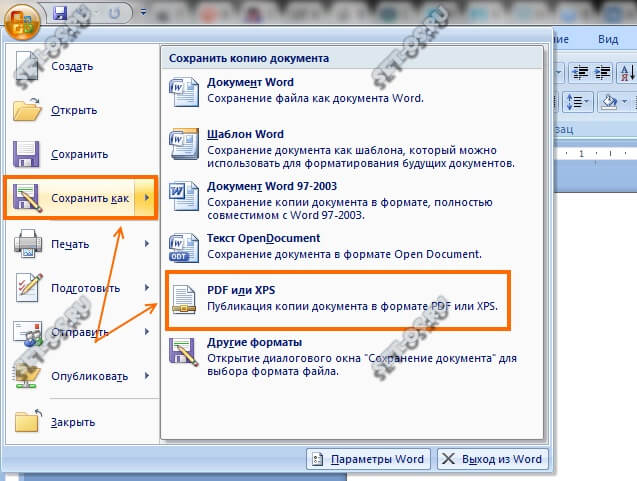This screenshot has height=481, width=637.
Task: Click the Sort А-Я icon in the ribbon
Action: click(x=626, y=73)
